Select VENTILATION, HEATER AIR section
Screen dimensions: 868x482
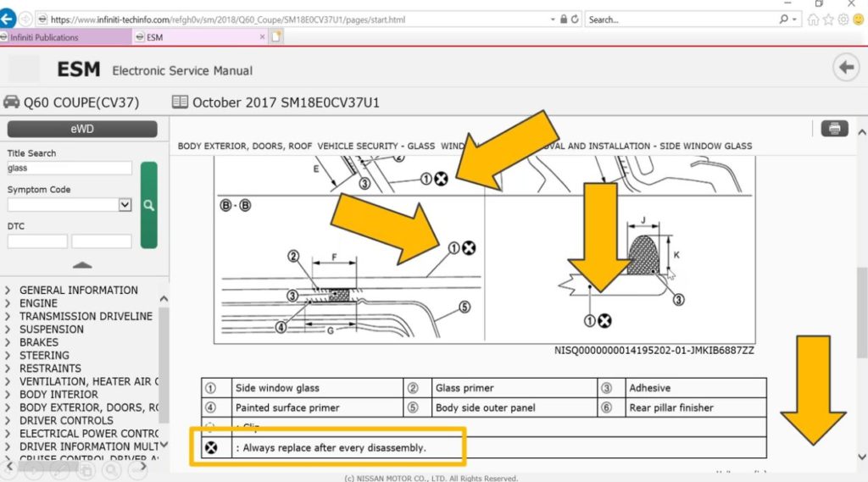click(x=88, y=381)
